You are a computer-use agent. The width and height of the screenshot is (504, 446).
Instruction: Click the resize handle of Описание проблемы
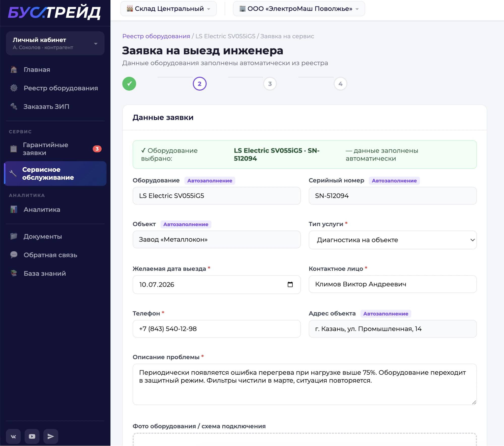click(x=474, y=402)
